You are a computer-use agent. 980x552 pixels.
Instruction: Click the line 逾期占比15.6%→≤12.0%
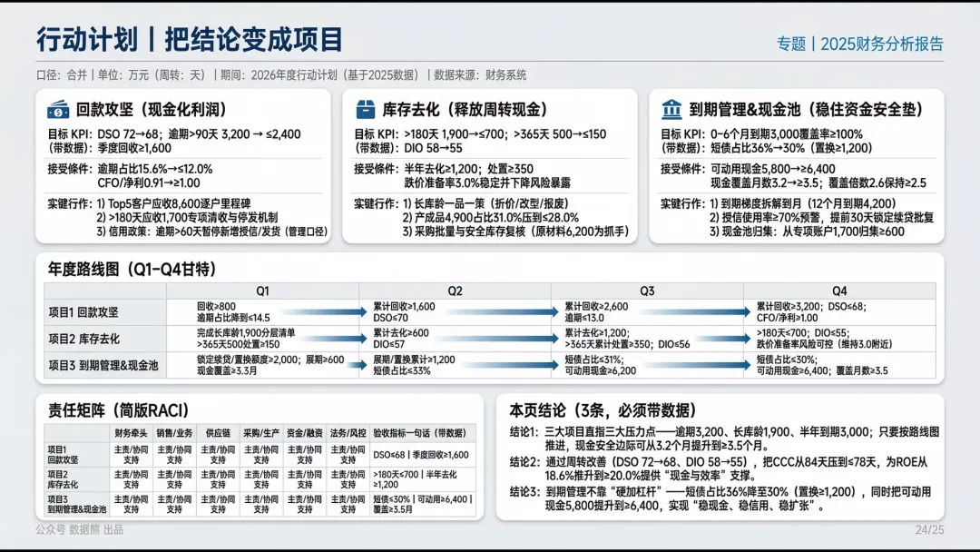[155, 169]
